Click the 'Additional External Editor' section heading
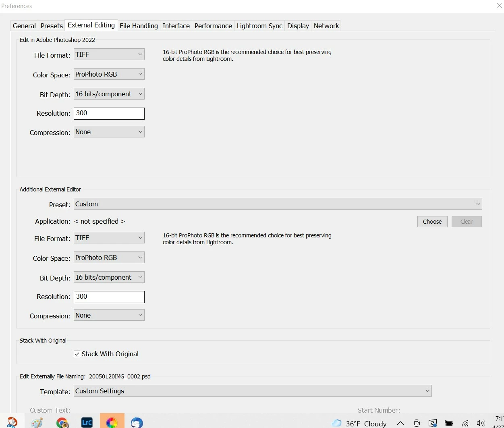The image size is (504, 428). [50, 189]
